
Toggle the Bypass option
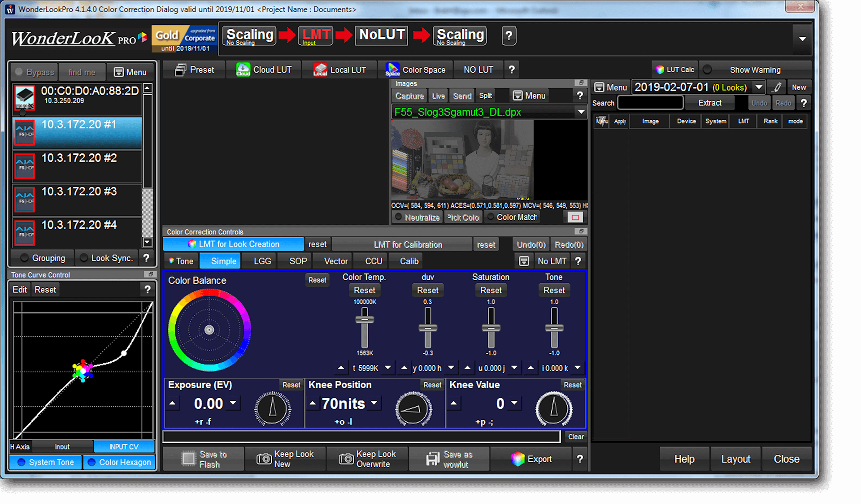pos(35,72)
